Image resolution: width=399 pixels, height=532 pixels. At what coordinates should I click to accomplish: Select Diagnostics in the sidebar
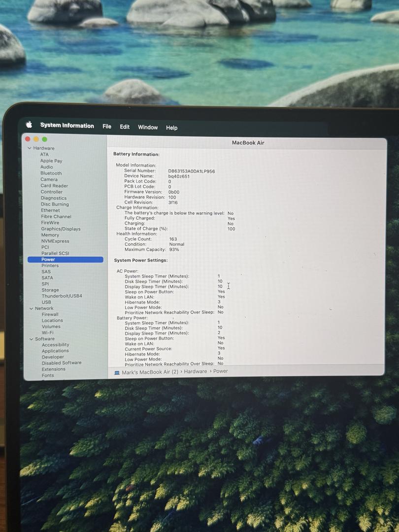[x=54, y=198]
